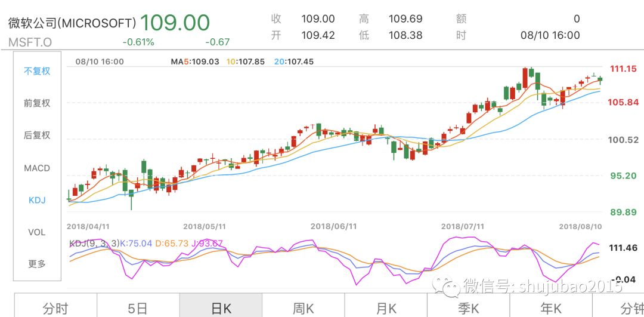This screenshot has width=644, height=317.
Task: Click date axis label 2018/04/11
Action: 88,226
